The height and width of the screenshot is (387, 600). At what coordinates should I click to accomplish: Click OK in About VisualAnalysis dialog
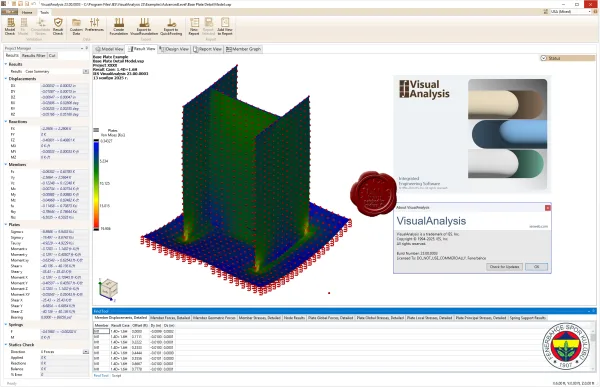(536, 266)
